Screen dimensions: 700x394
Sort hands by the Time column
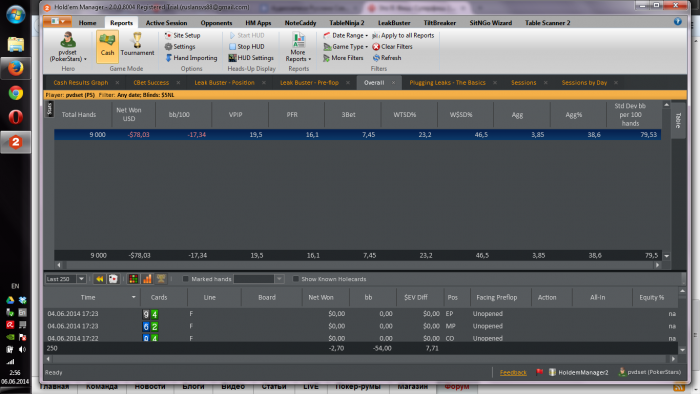(x=88, y=297)
